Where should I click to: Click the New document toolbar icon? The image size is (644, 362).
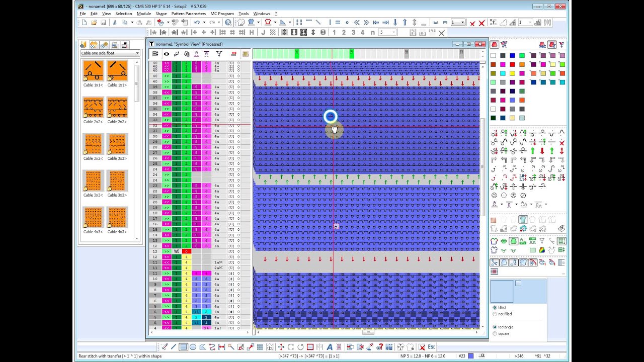(84, 23)
